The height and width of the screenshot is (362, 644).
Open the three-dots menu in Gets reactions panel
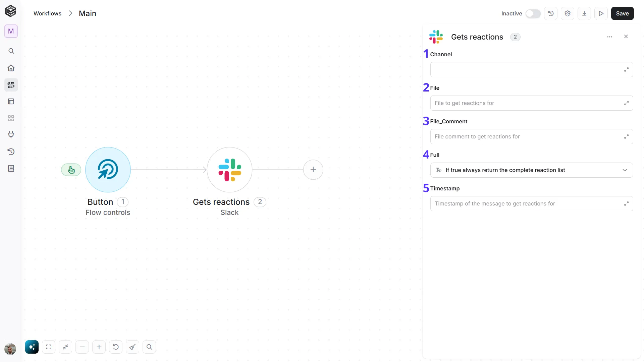pyautogui.click(x=610, y=37)
